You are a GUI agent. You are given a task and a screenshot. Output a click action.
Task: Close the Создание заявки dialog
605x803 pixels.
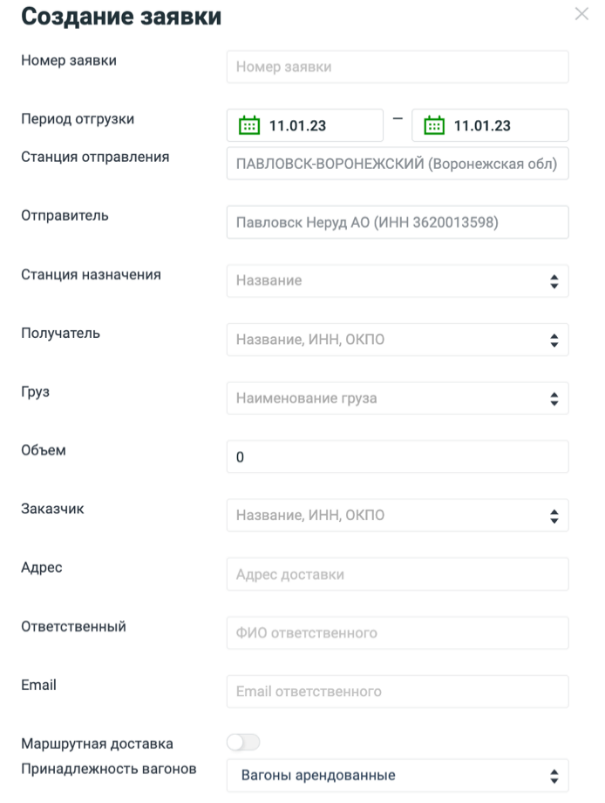(582, 15)
